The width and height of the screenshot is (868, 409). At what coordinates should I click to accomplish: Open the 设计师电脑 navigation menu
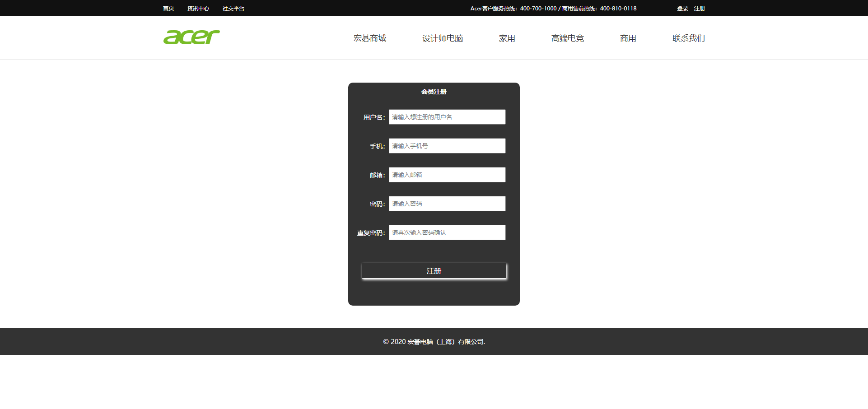443,38
